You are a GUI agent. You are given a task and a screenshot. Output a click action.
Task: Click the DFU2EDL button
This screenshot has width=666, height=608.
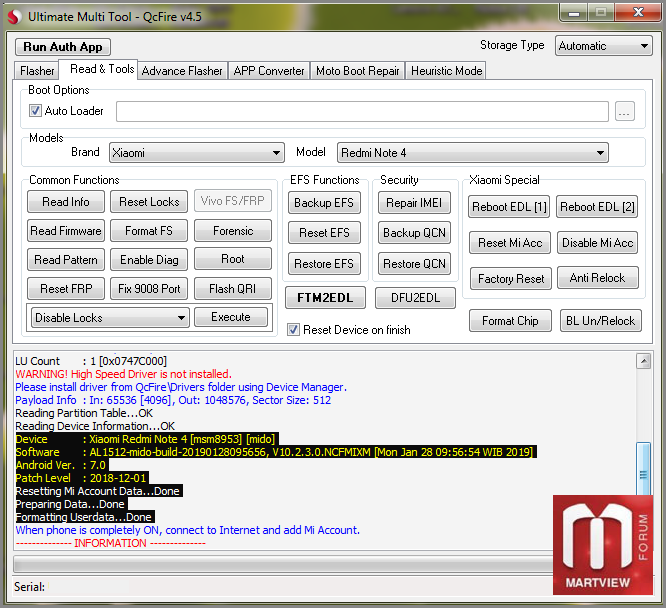coord(415,298)
